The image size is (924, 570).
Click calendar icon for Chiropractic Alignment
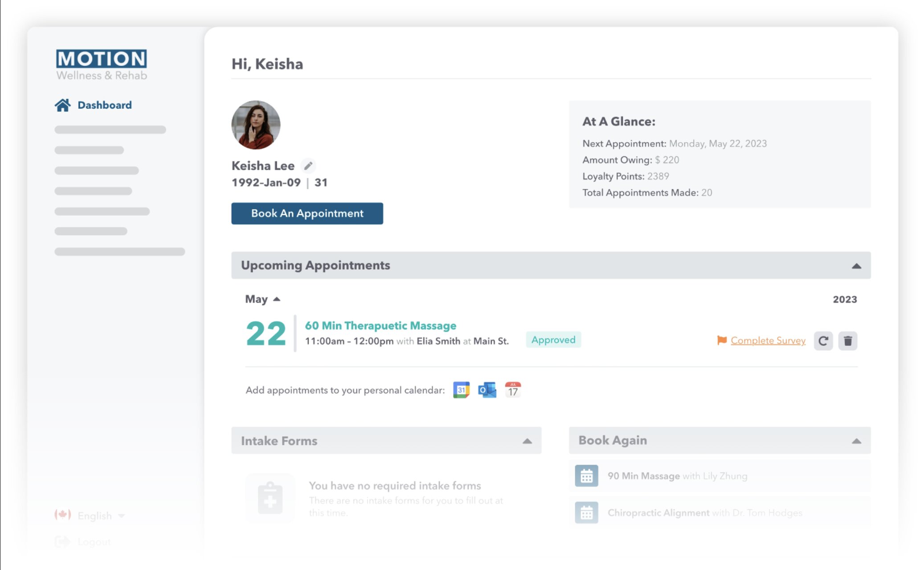tap(586, 513)
